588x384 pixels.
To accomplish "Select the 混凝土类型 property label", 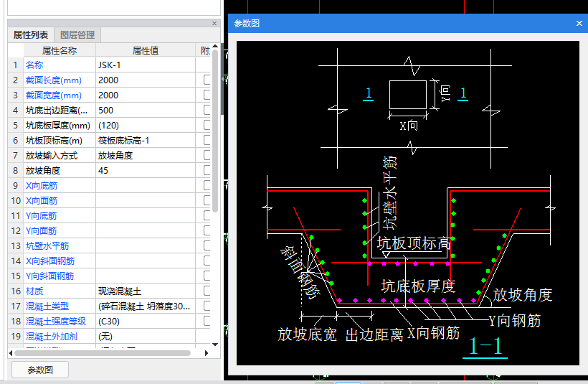I will [47, 306].
